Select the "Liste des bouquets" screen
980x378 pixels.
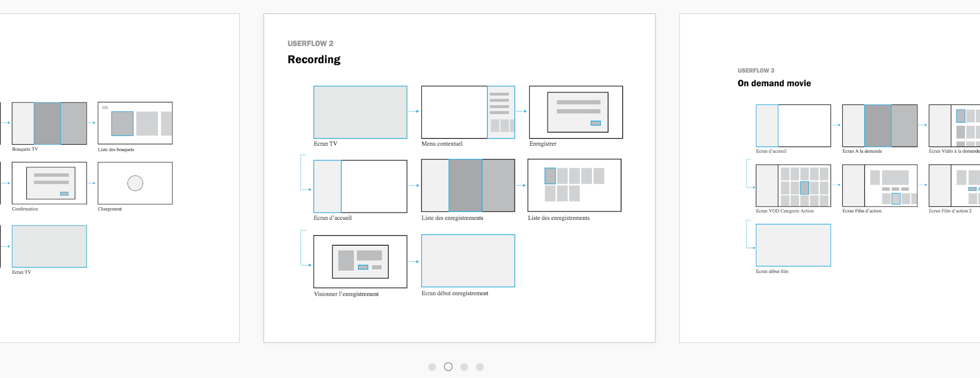pos(135,122)
